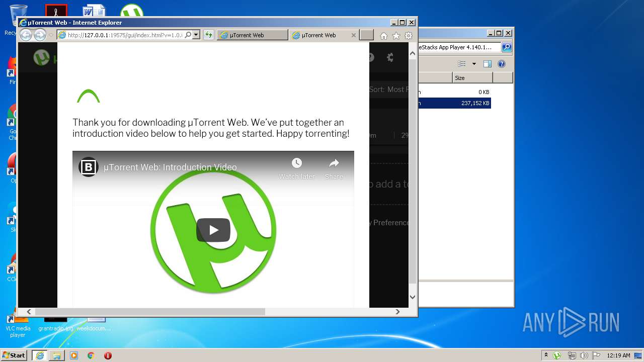Screen dimensions: 644x362
Task: Sort by the Size column header
Action: coord(472,78)
